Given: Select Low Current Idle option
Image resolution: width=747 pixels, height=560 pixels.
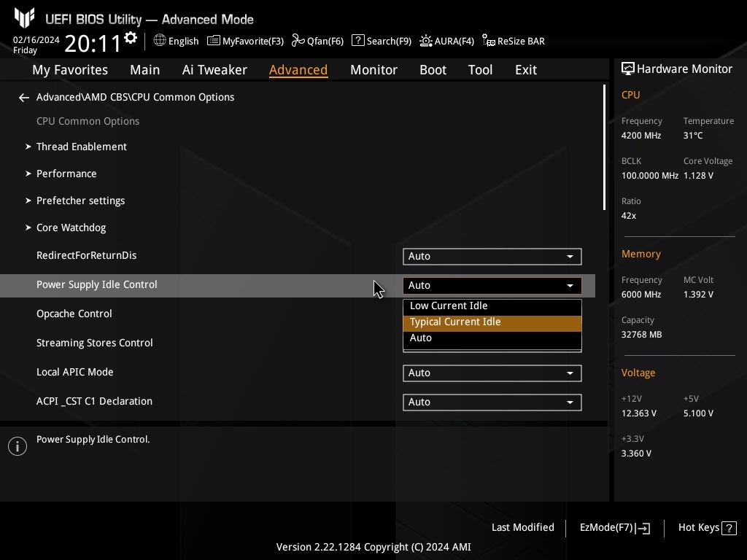Looking at the screenshot, I should pyautogui.click(x=492, y=306).
